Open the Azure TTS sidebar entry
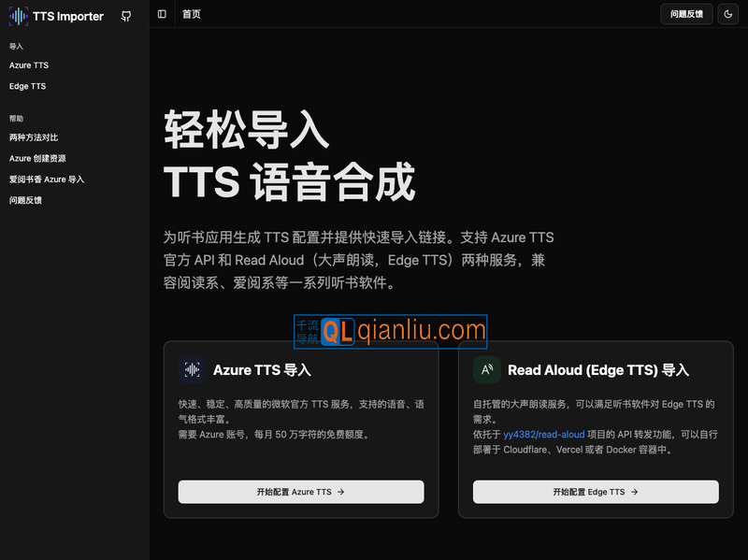This screenshot has width=748, height=560. tap(29, 65)
